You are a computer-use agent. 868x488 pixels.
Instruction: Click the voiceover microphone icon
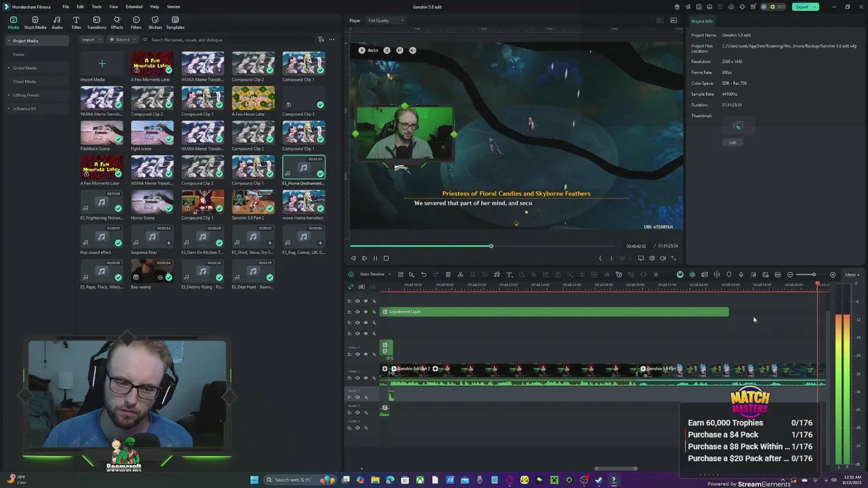[741, 274]
